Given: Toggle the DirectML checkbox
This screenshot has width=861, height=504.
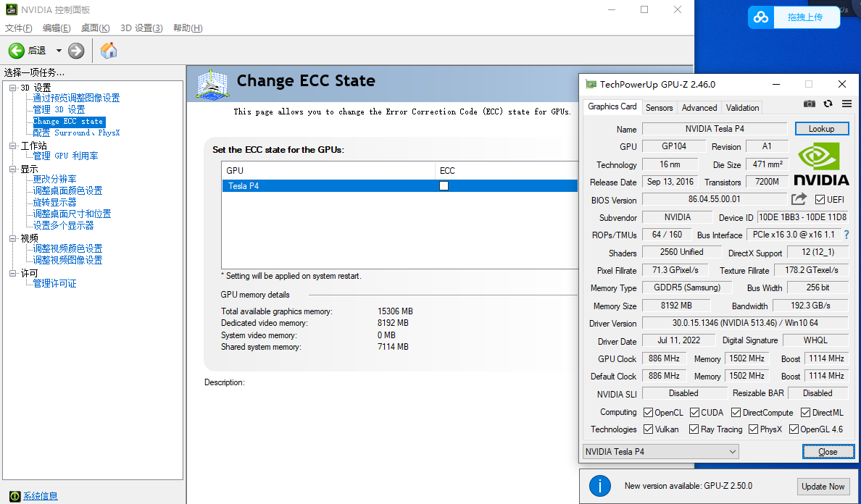Looking at the screenshot, I should point(805,413).
